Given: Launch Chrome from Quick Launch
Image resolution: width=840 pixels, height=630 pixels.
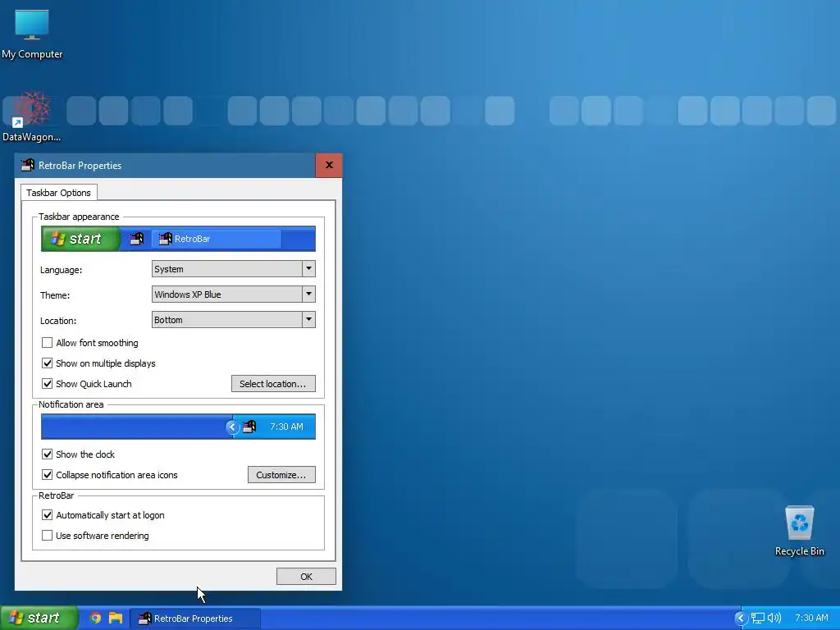Looking at the screenshot, I should (95, 619).
